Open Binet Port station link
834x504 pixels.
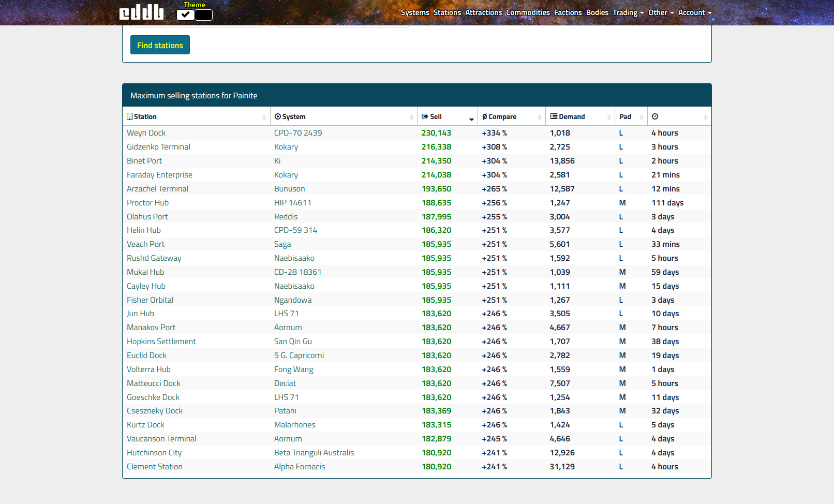coord(144,161)
